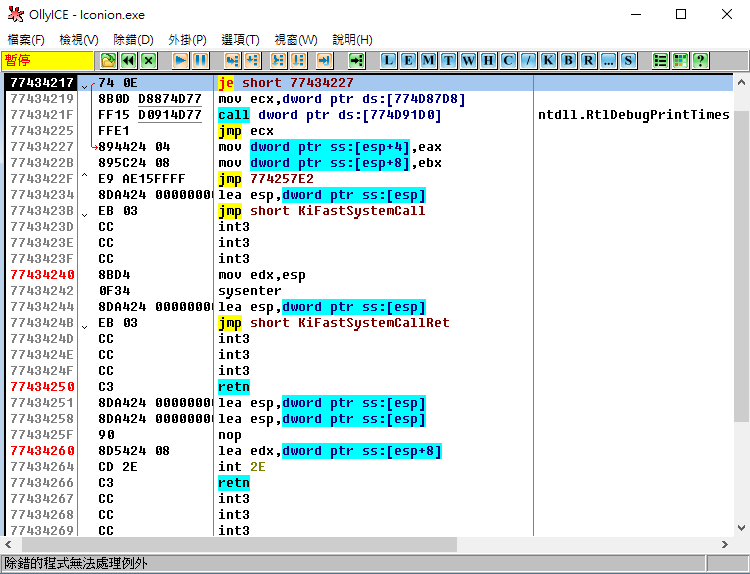Open Memory map with M button
Screen dimensions: 750x574
click(428, 61)
